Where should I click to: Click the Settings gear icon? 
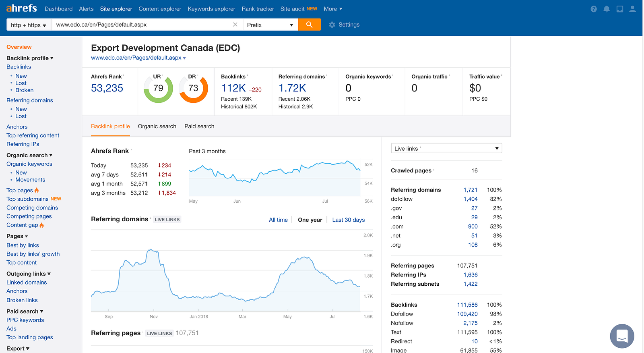click(332, 25)
